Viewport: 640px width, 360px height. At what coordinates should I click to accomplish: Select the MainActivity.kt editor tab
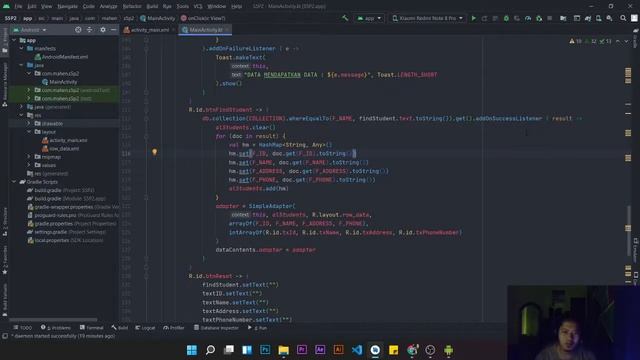point(205,30)
